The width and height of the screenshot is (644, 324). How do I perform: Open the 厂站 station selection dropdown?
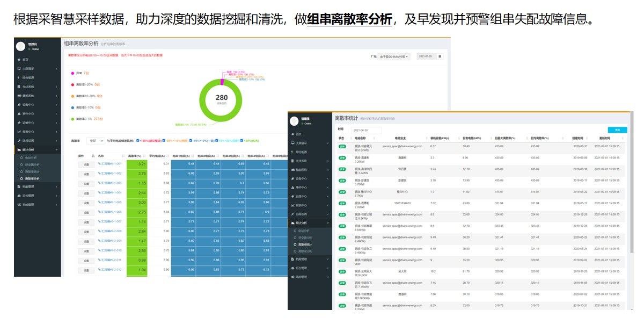coord(394,56)
